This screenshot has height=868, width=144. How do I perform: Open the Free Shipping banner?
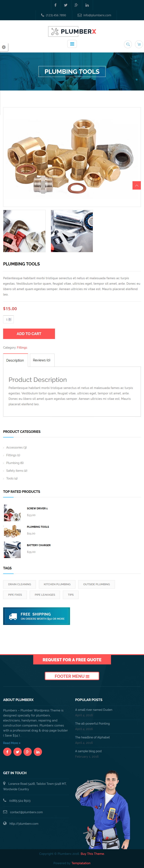point(36,616)
